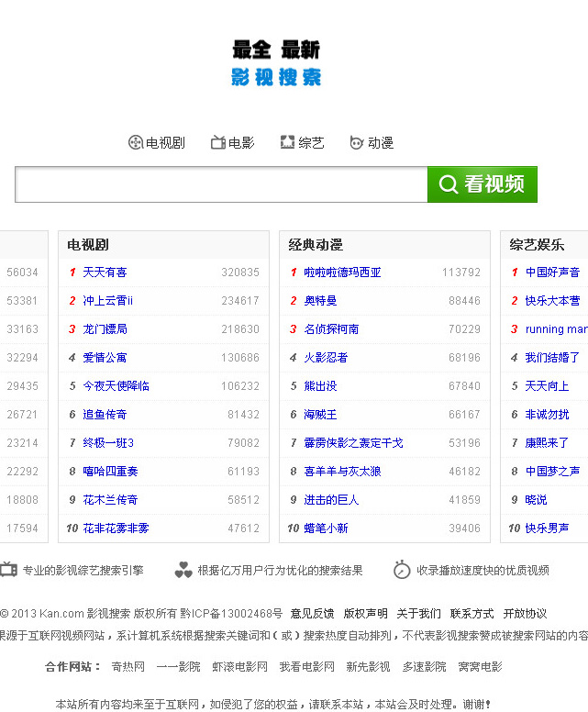588x712 pixels.
Task: Select the 动漫 search category
Action: [x=372, y=142]
